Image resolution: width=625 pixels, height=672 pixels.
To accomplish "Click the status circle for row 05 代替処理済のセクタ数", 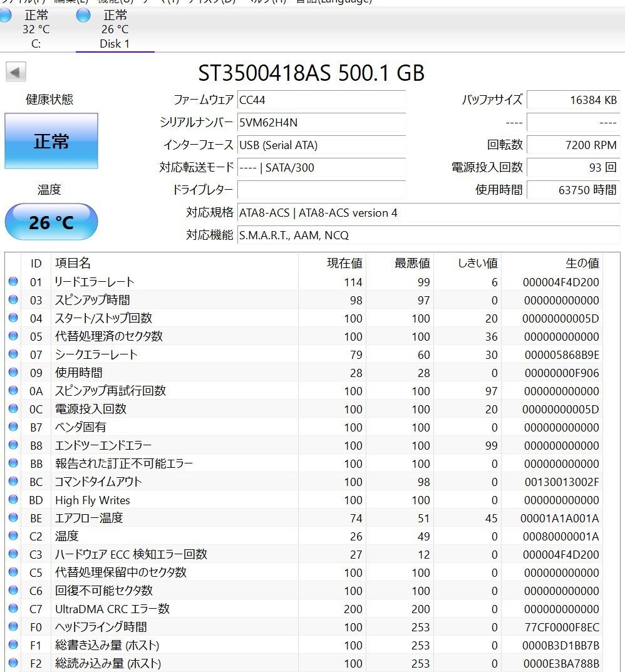I will point(13,336).
